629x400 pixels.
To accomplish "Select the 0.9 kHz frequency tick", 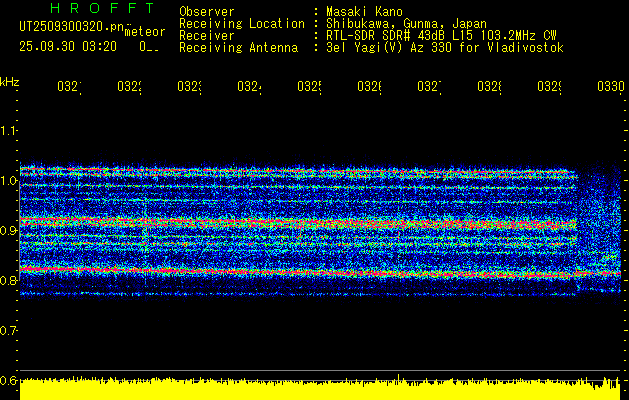I will pos(9,230).
